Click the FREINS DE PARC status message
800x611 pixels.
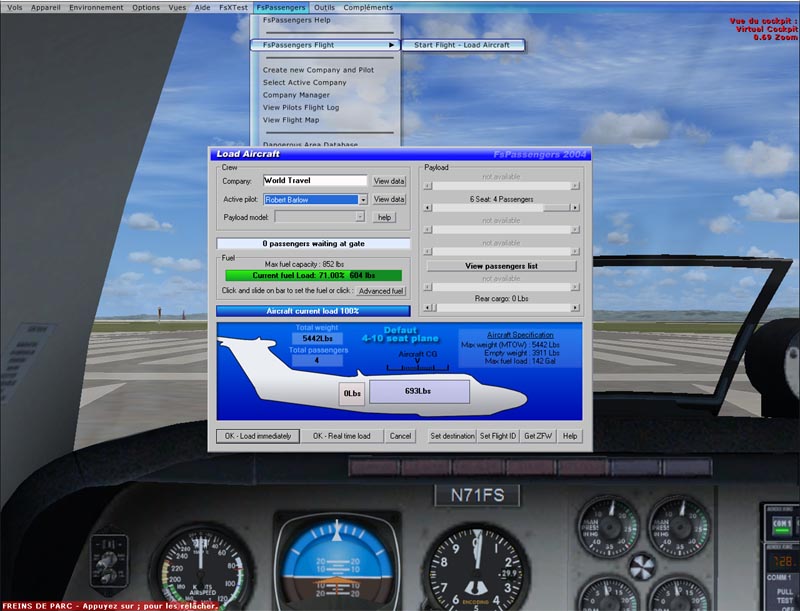tap(110, 606)
